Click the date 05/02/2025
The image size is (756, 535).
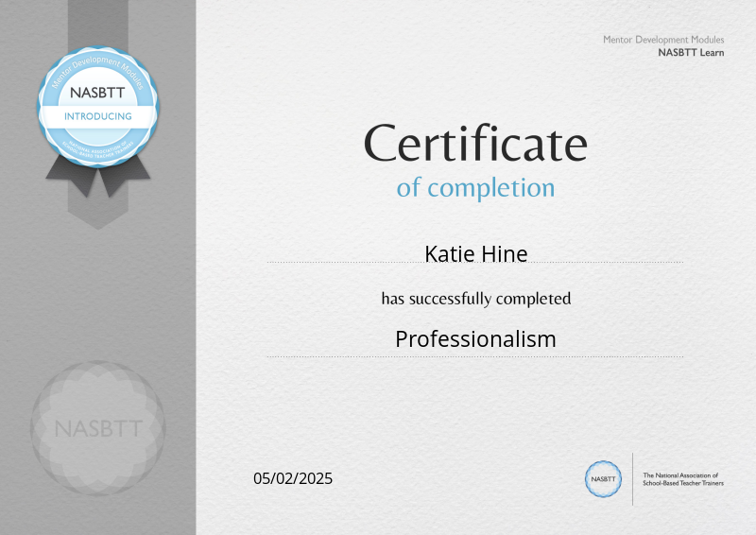[x=293, y=478]
